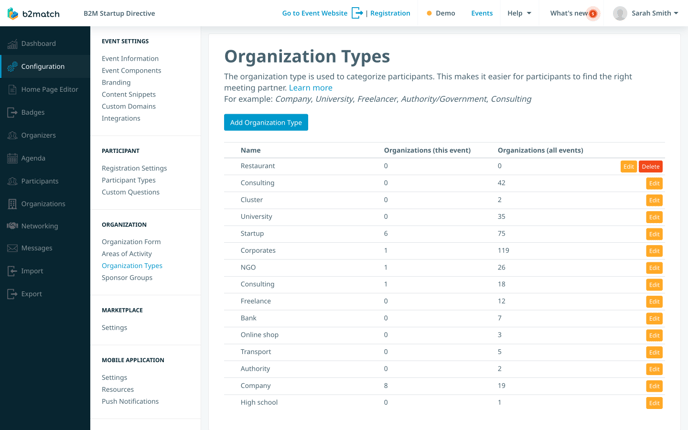This screenshot has width=688, height=430.
Task: Click the Organizers people icon
Action: point(12,136)
